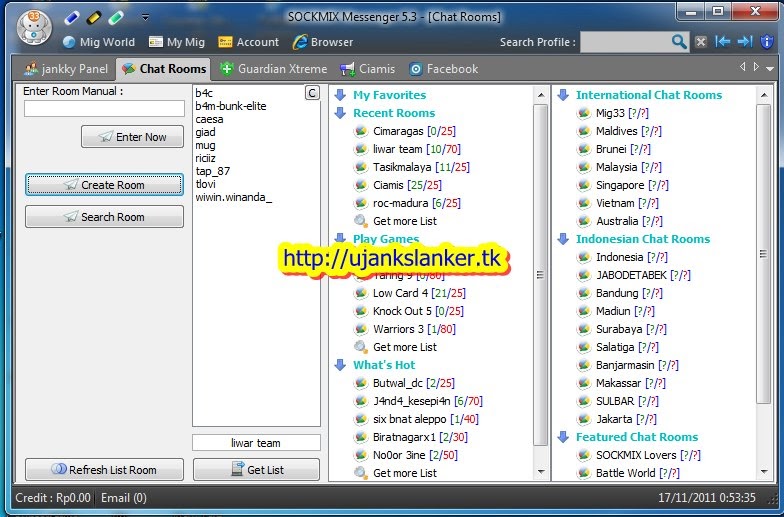Screen dimensions: 784x517
Task: Click the SOCKMIX Lovers room icon
Action: point(584,455)
